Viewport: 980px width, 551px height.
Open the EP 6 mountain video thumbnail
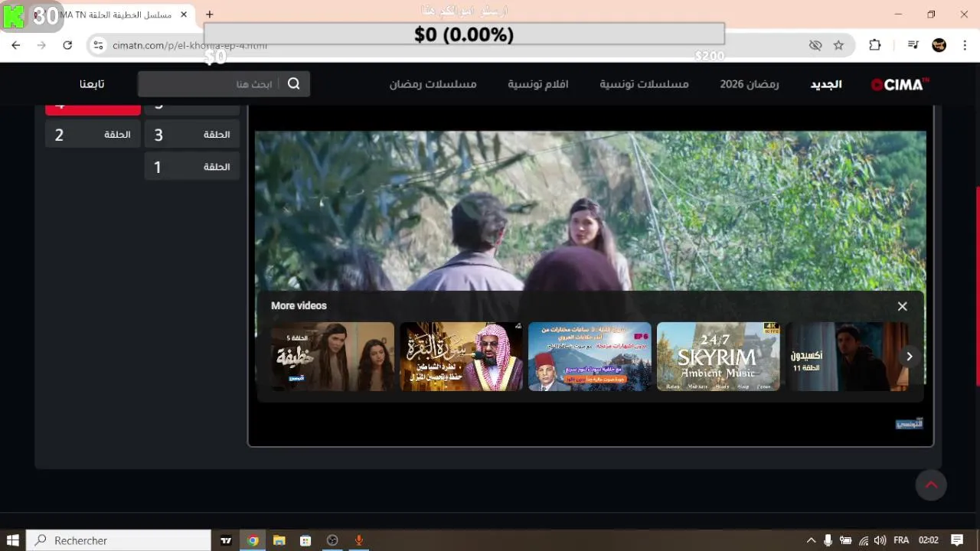point(590,357)
